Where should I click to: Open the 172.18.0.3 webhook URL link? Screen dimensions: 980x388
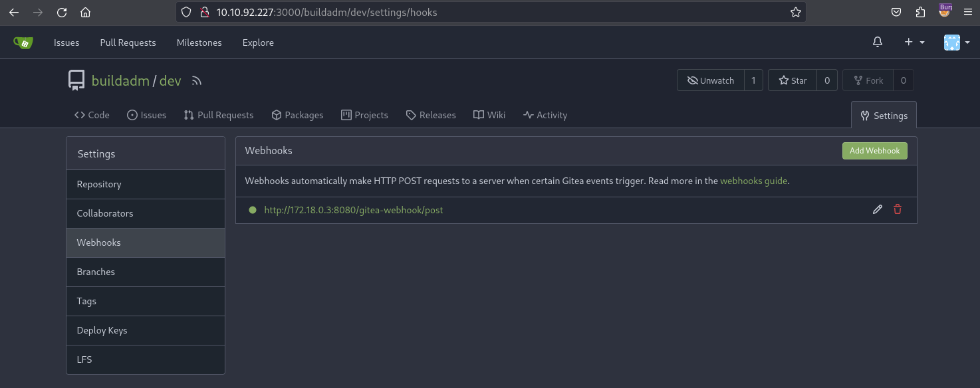point(354,210)
